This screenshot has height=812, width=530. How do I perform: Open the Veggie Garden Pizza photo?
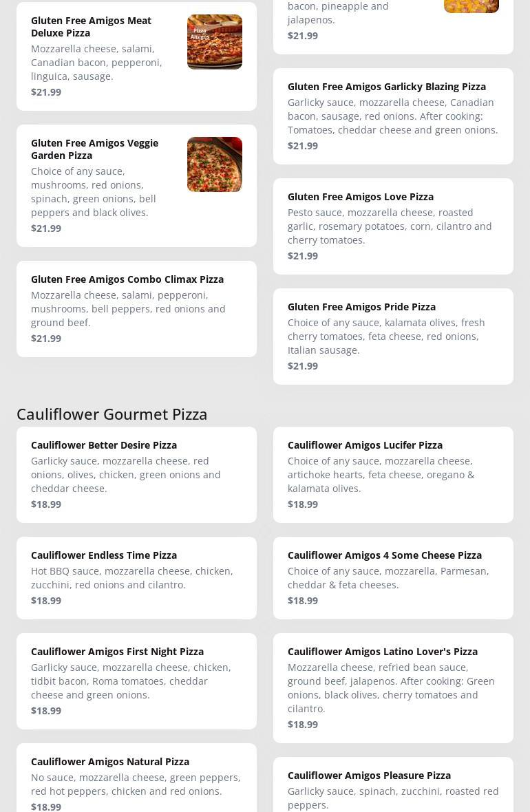[214, 164]
